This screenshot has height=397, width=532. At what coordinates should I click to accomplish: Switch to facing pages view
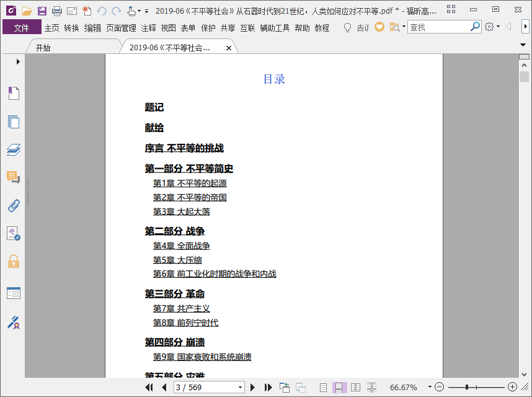point(355,387)
